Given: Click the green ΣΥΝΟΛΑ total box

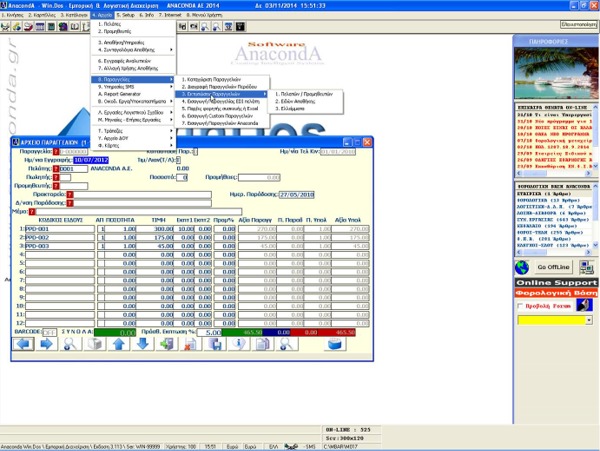Looking at the screenshot, I should pos(115,333).
